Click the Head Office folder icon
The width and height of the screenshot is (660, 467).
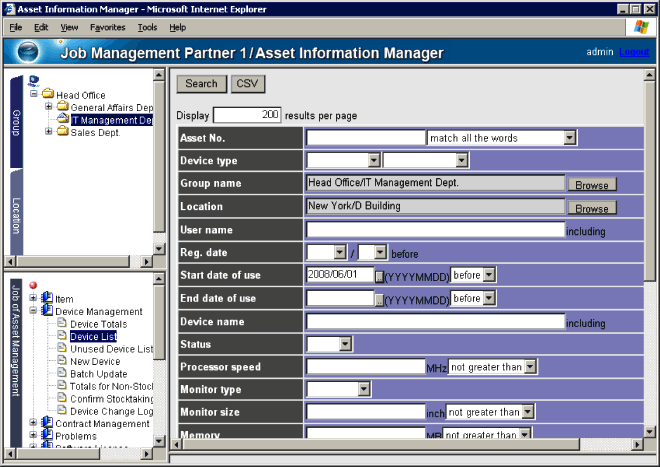[x=47, y=95]
